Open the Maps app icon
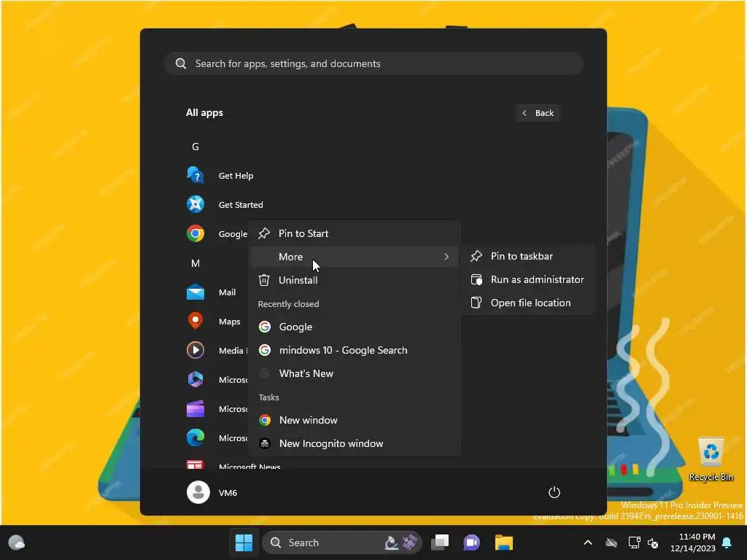Image resolution: width=747 pixels, height=560 pixels. [x=196, y=321]
